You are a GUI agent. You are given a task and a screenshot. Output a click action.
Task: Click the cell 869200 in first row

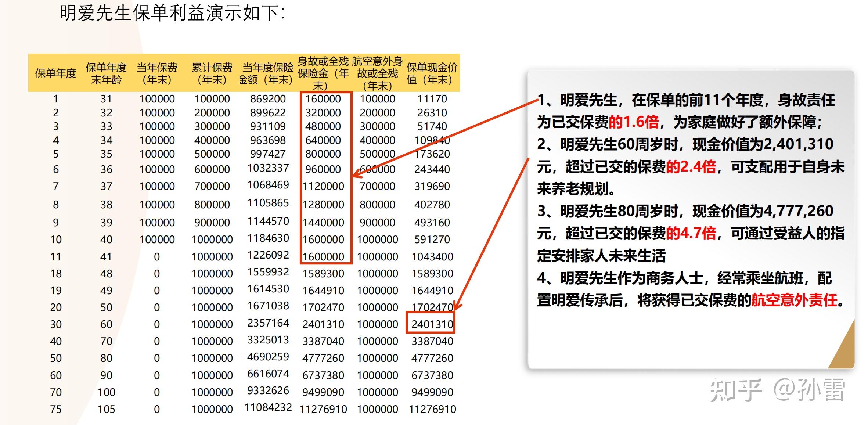click(x=268, y=99)
